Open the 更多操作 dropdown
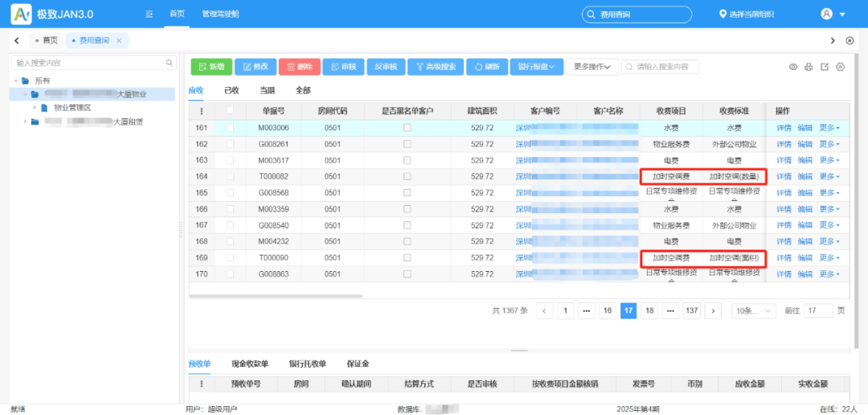 coord(592,67)
